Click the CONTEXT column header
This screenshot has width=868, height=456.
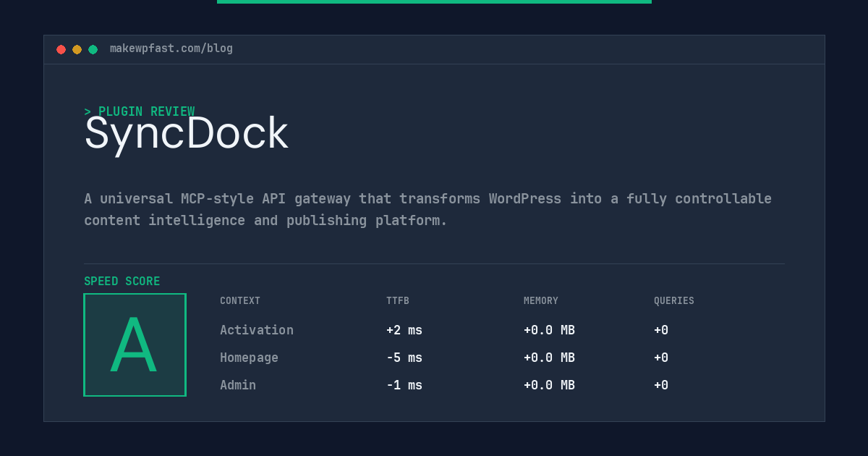click(240, 301)
